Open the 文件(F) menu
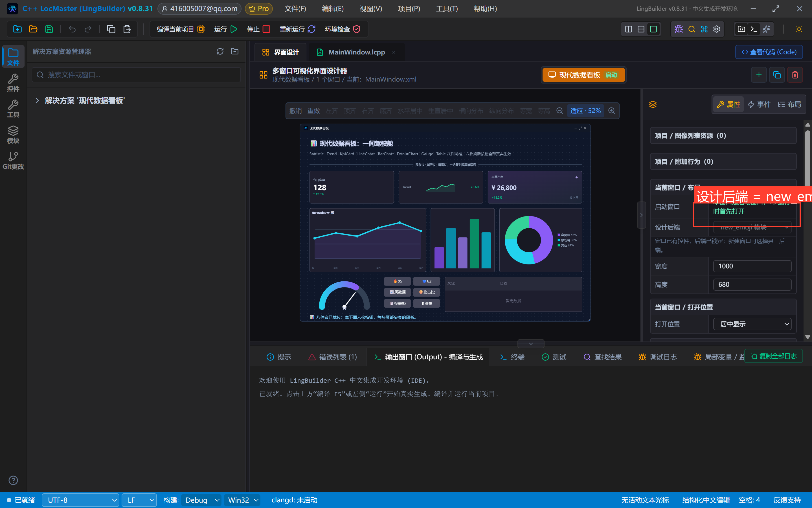 [x=295, y=9]
